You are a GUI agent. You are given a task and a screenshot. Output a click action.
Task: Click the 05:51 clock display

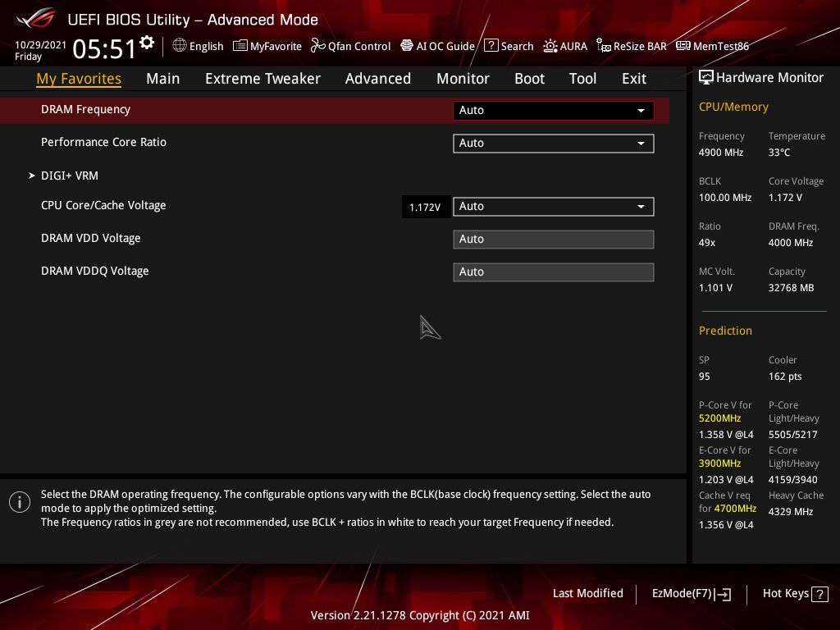tap(104, 48)
